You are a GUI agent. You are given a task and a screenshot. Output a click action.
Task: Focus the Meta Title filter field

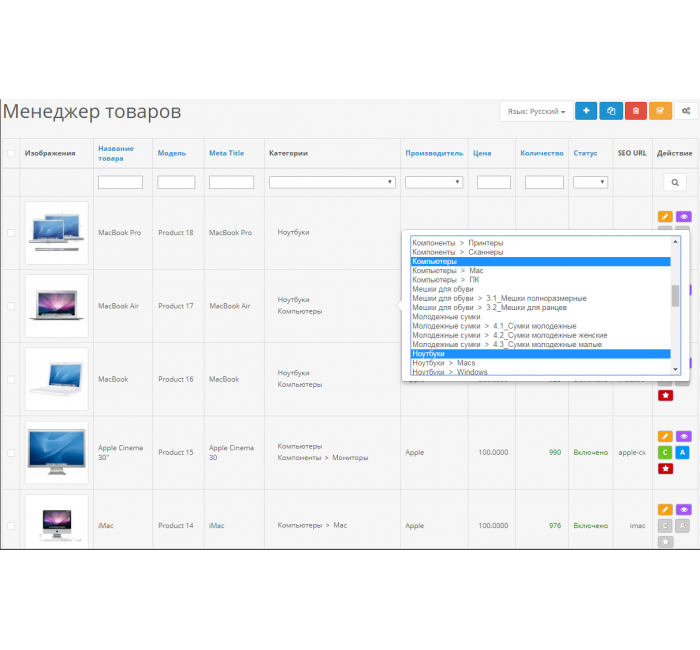pos(231,182)
